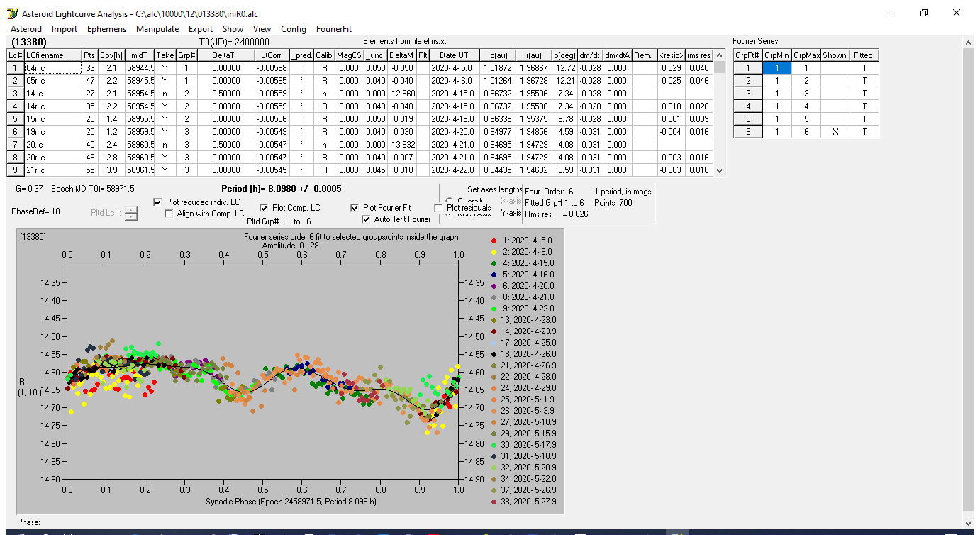
Task: Click row 1 date cell 2020- 4- 5.0
Action: coord(453,68)
